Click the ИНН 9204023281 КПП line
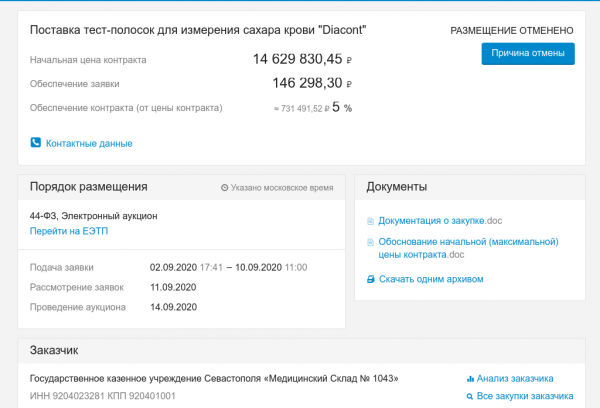This screenshot has width=600, height=408. pos(103,396)
